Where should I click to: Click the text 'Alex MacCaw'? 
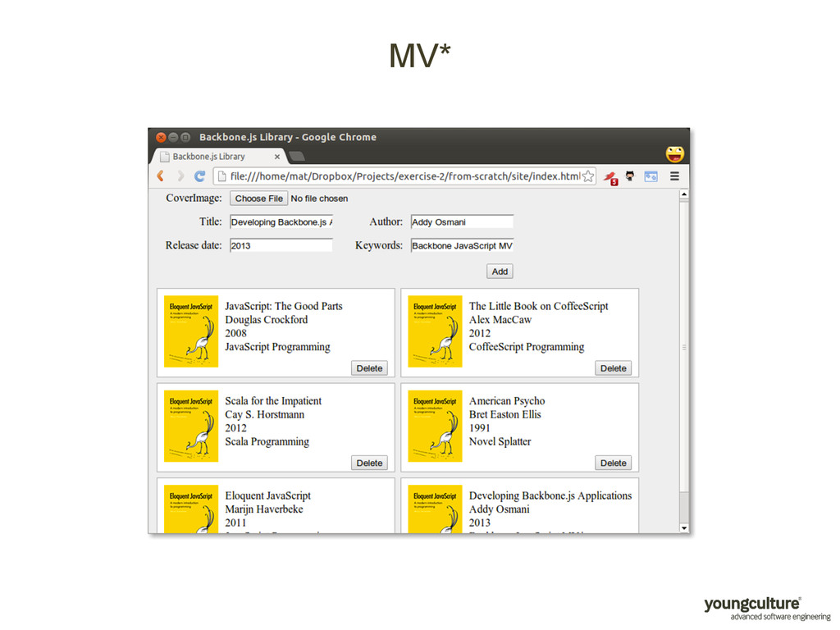(x=500, y=320)
